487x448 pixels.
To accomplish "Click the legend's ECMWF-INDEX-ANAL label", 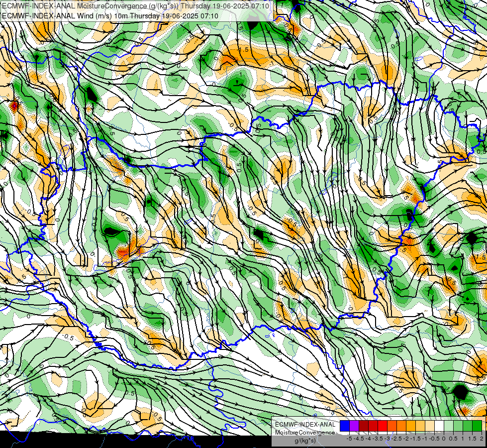I will (x=305, y=425).
